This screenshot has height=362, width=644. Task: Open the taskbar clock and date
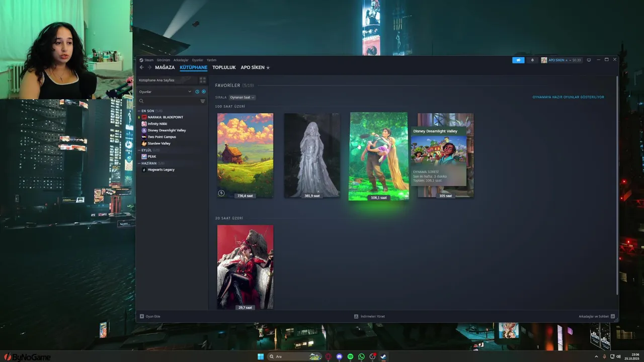632,356
